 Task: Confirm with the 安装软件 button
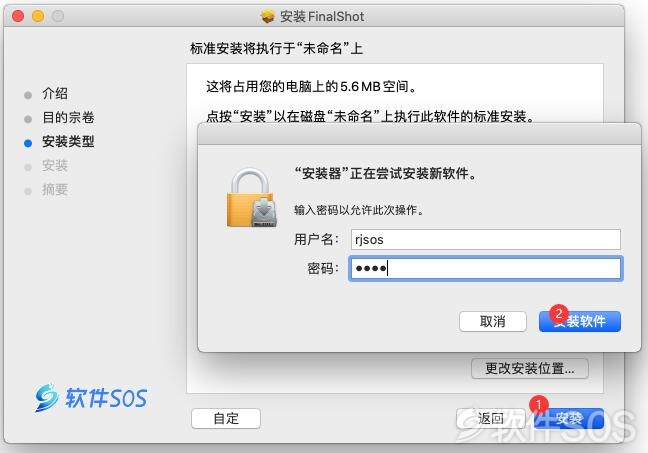(x=580, y=321)
